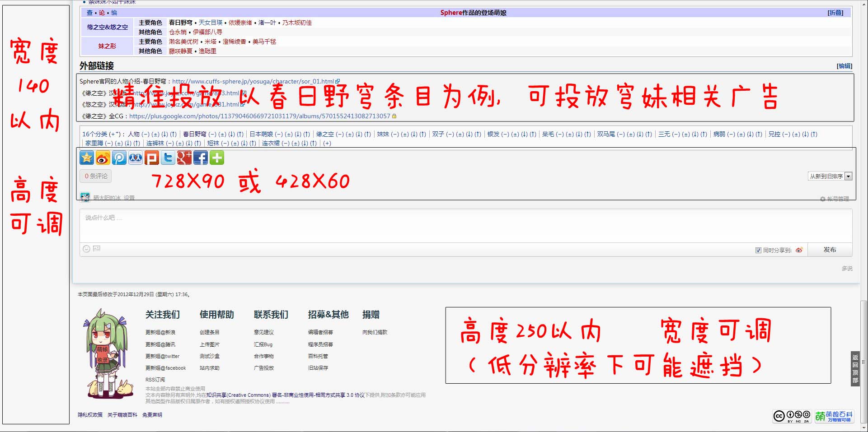Open the 0条评论 comments tab
Screen dimensions: 868x432
[96, 176]
